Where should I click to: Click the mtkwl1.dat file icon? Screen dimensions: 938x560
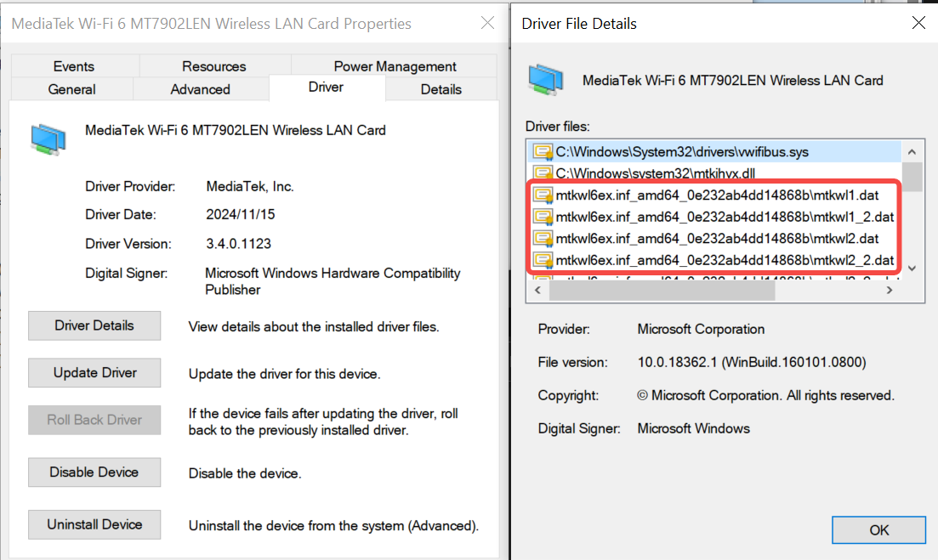click(543, 195)
